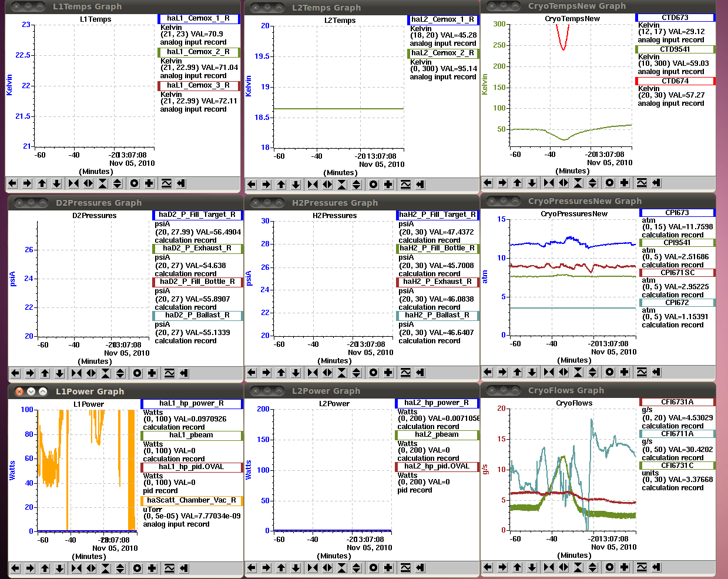Image resolution: width=728 pixels, height=579 pixels.
Task: Zoom out vertically on the L2Temps graph
Action: click(357, 185)
